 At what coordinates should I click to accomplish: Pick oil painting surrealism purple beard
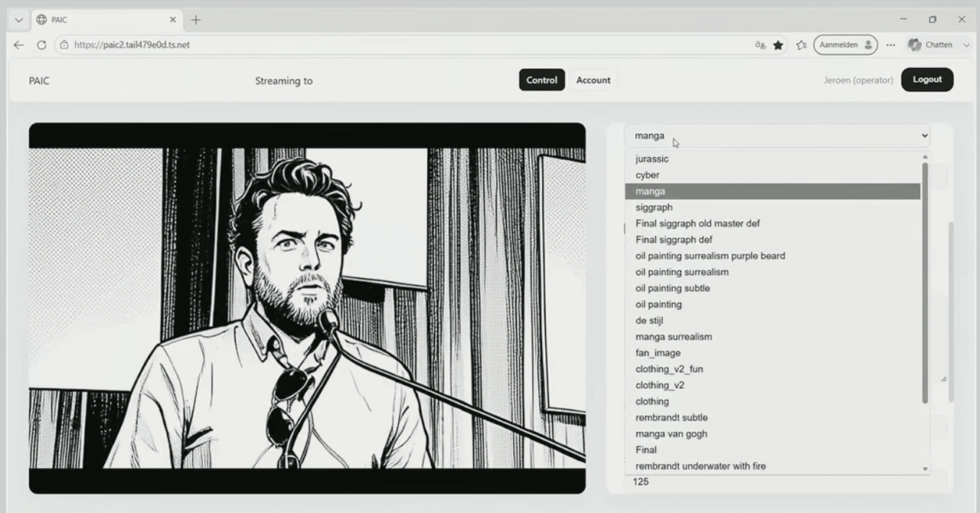pos(773,256)
